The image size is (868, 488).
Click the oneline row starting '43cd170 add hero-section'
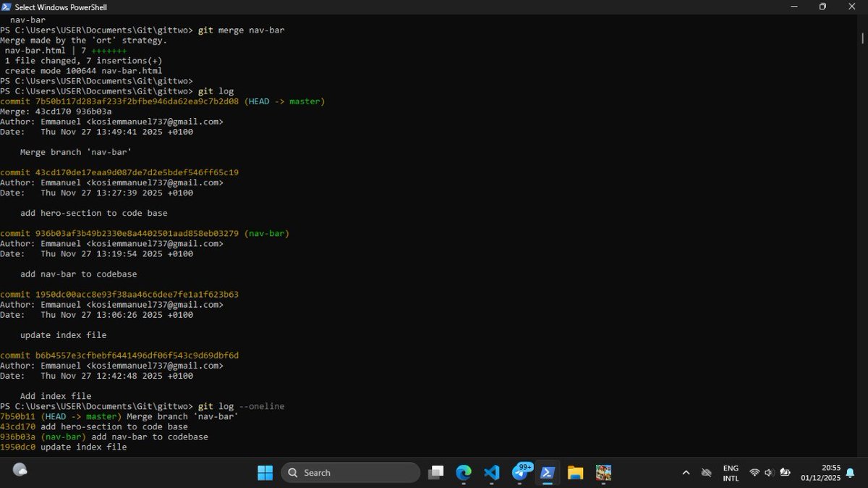(x=93, y=426)
